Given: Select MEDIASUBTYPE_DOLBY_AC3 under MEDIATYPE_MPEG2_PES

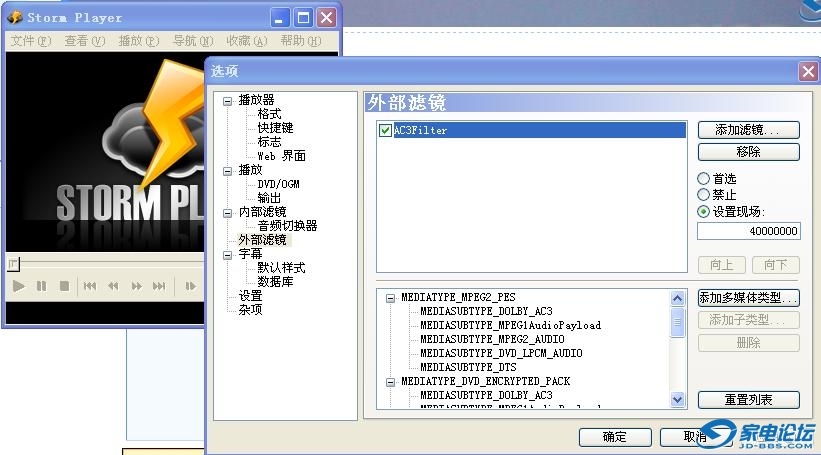Looking at the screenshot, I should (486, 312).
